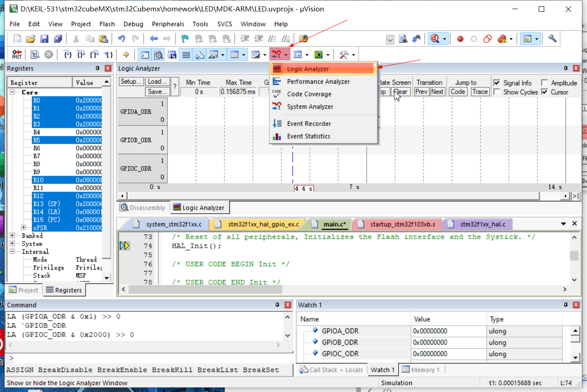587x392 pixels.
Task: Click the Jump to Trace button
Action: point(480,91)
